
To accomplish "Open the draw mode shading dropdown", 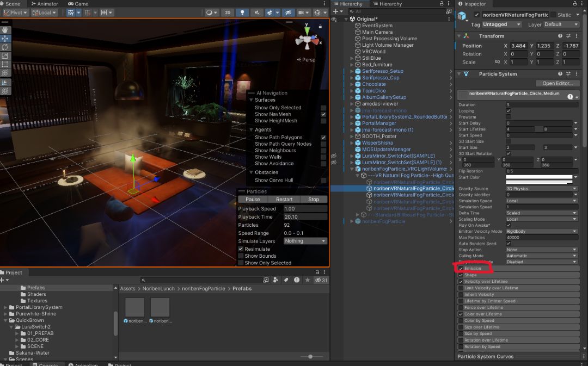I will tap(211, 13).
